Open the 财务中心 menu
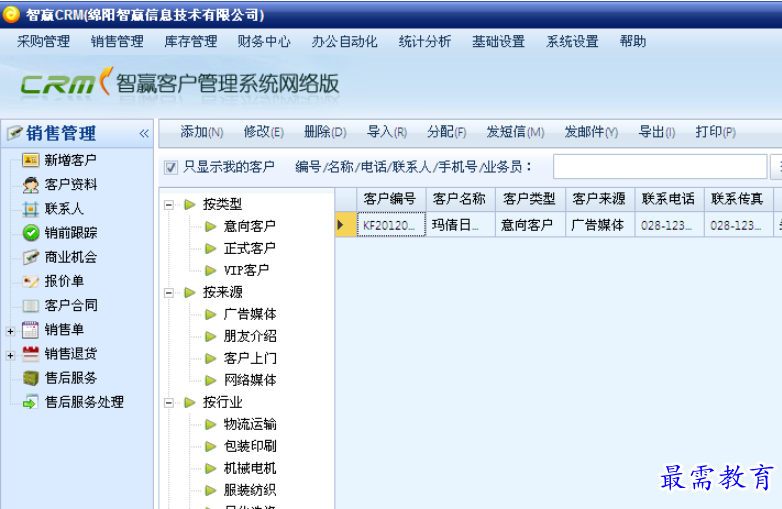Screen dimensions: 782x509 pos(264,41)
